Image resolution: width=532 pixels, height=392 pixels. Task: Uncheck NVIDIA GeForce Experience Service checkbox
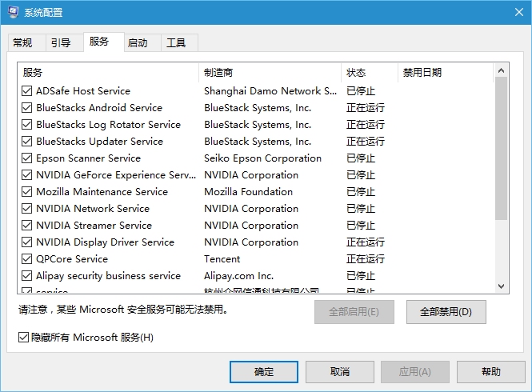[x=27, y=174]
